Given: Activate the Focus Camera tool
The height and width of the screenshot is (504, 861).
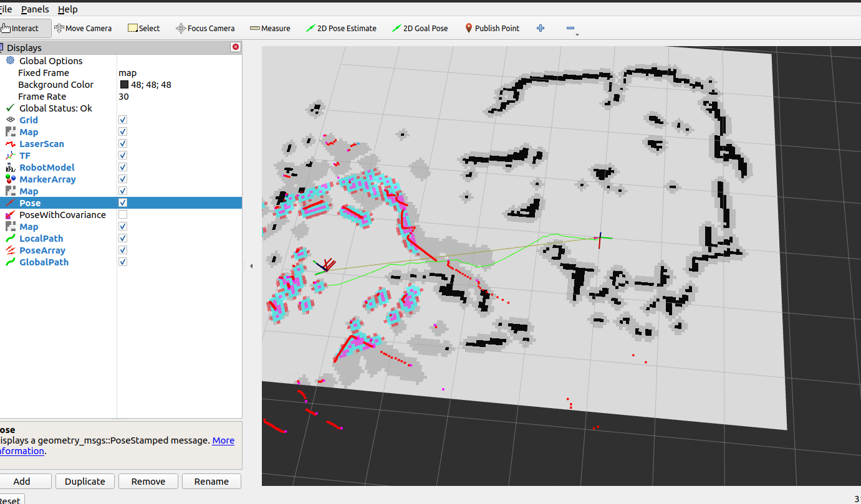Looking at the screenshot, I should coord(205,28).
